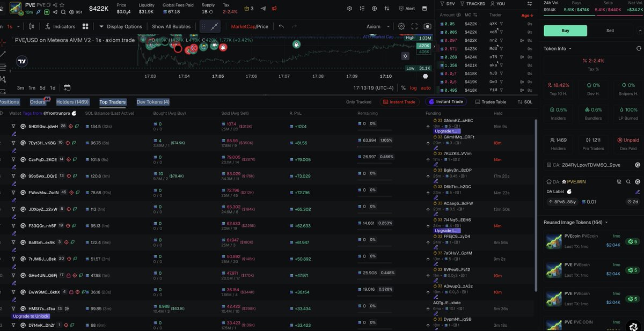
Task: Enter fullscreen chart mode
Action: [414, 26]
